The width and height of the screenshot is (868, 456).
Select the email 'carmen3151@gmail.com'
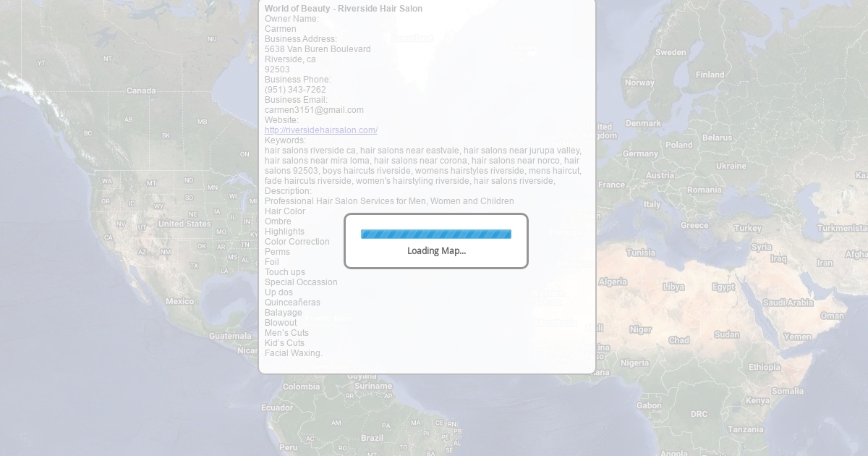[x=314, y=110]
